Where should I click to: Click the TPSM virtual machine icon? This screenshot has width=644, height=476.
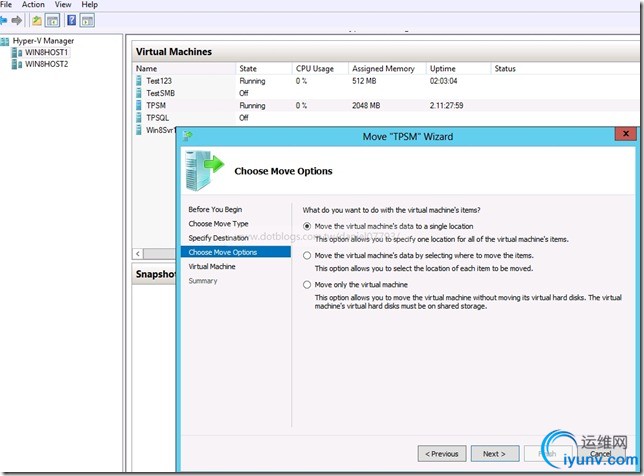pyautogui.click(x=139, y=105)
